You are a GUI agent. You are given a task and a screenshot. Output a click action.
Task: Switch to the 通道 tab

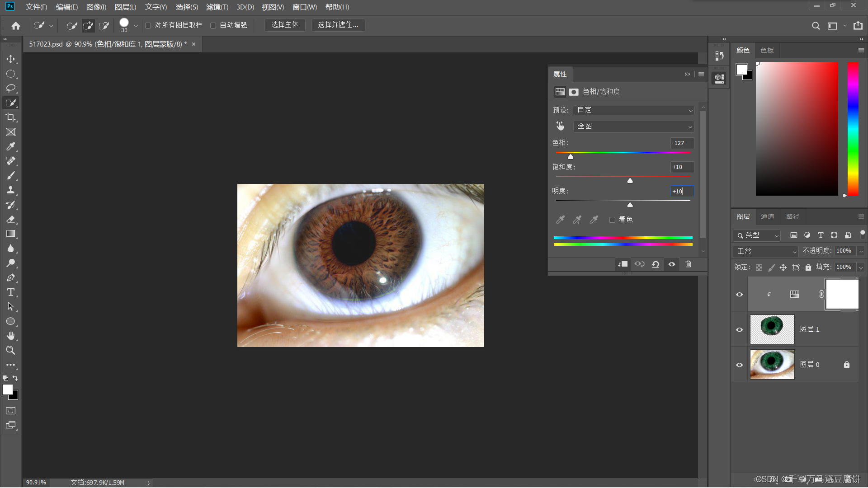tap(767, 216)
